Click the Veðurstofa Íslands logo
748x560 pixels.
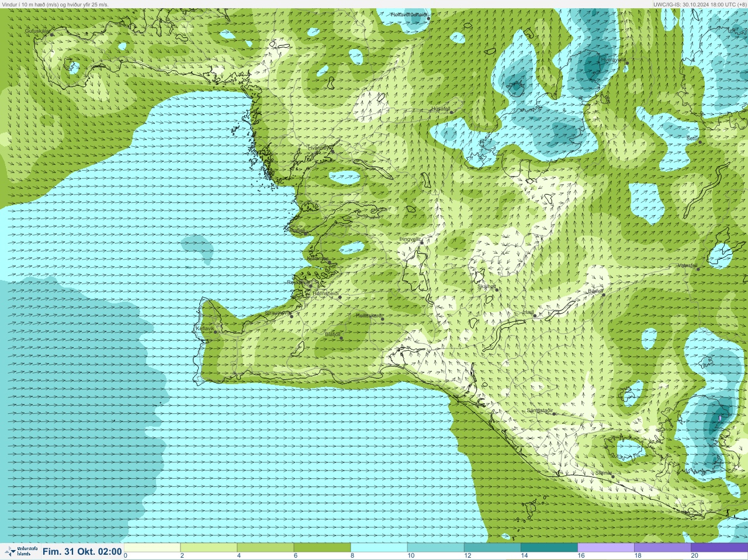pos(20,551)
